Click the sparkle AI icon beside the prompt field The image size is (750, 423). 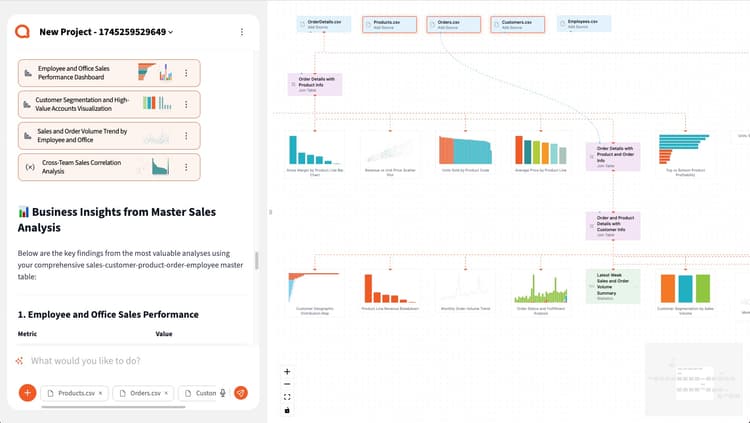20,361
